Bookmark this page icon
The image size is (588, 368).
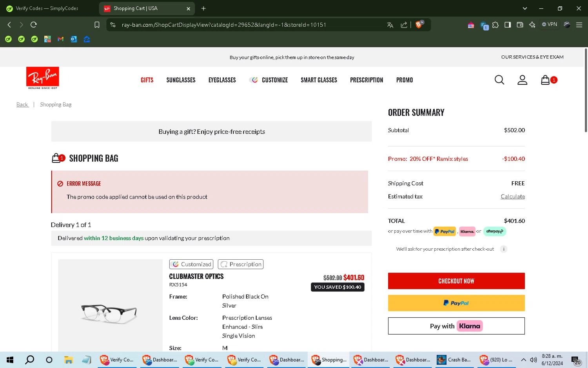(97, 25)
